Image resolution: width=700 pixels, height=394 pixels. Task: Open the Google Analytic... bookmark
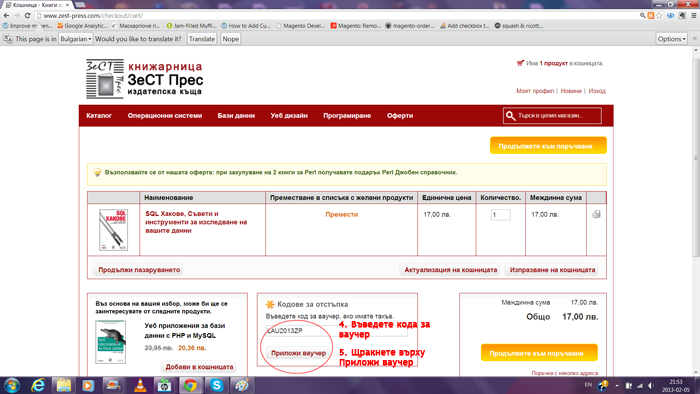82,26
